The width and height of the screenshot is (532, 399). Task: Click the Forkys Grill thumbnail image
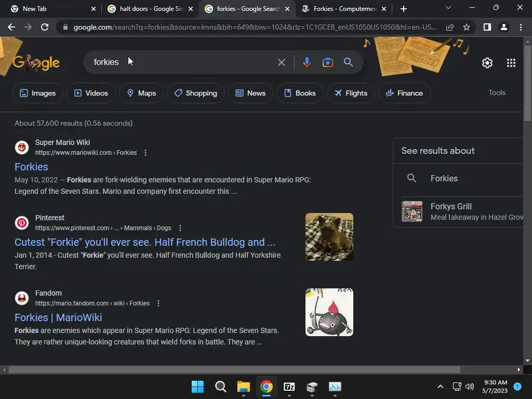click(x=412, y=211)
